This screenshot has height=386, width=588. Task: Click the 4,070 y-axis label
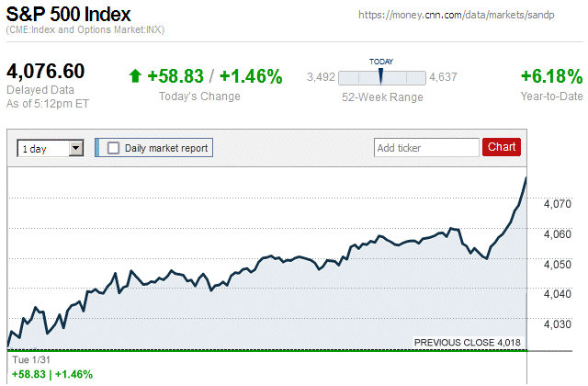(559, 204)
